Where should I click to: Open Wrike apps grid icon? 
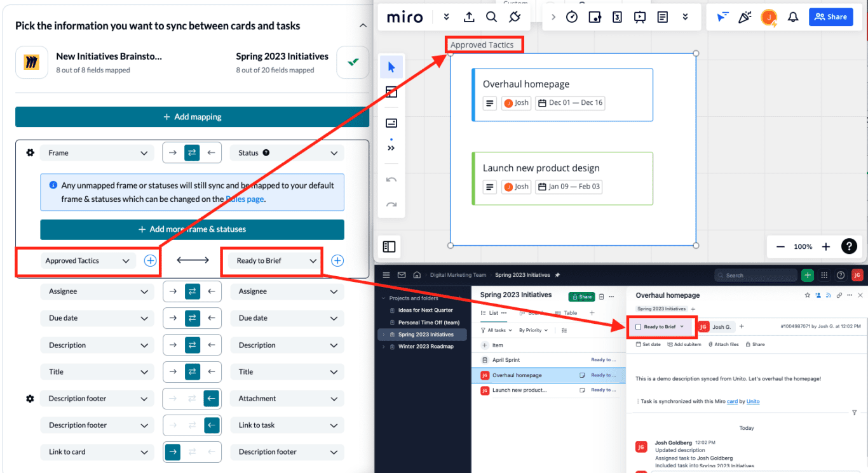pyautogui.click(x=824, y=275)
